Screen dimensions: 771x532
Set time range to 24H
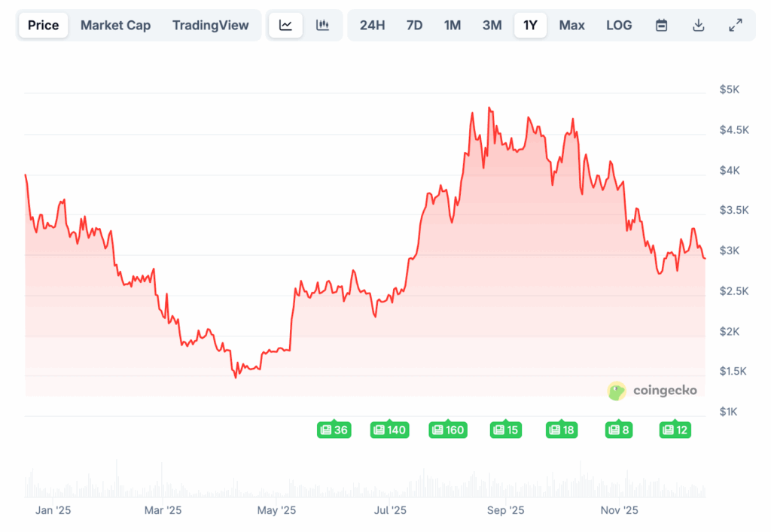click(x=372, y=25)
